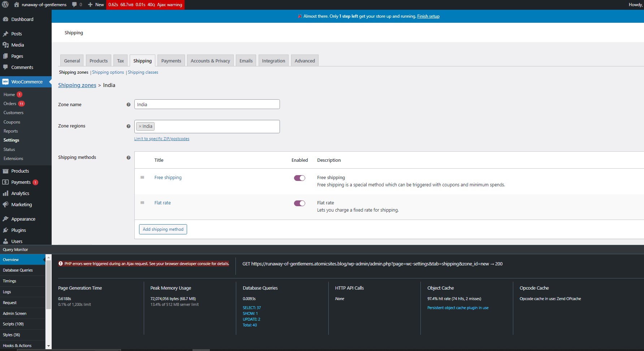Screen dimensions: 644x351
Task: Click the Plugins plug icon
Action: coord(6,230)
